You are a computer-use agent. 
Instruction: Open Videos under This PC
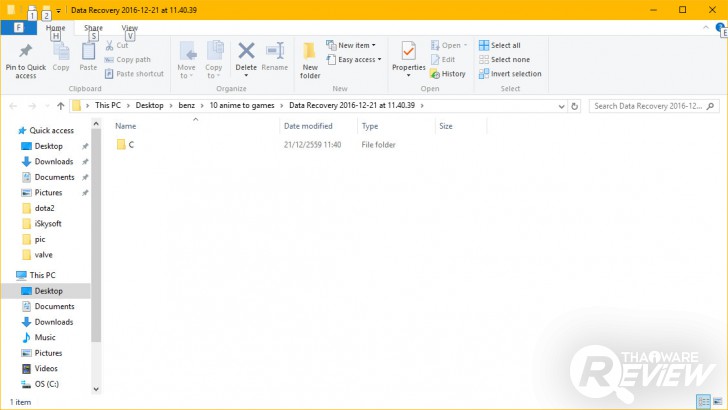(40, 369)
